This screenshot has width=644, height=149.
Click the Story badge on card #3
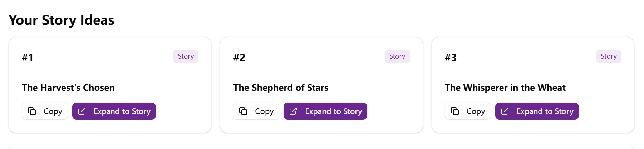point(608,56)
